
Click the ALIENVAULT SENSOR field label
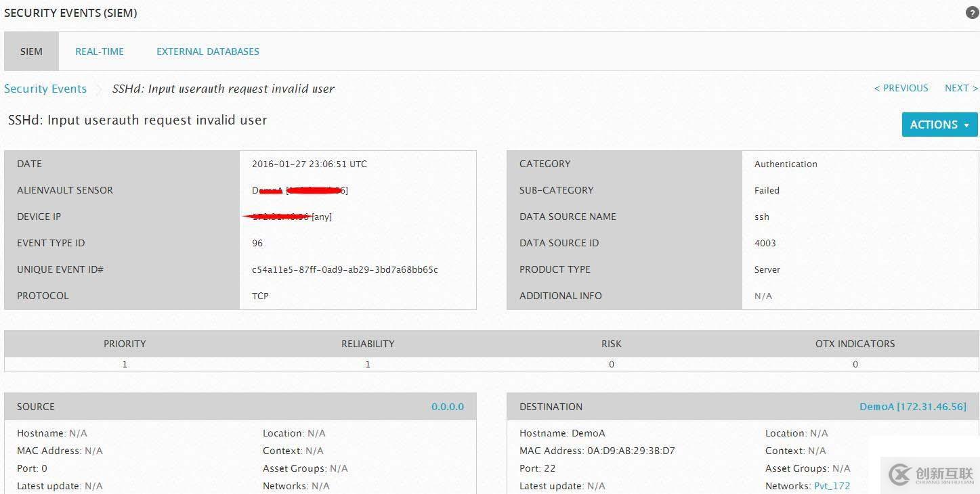click(x=65, y=190)
